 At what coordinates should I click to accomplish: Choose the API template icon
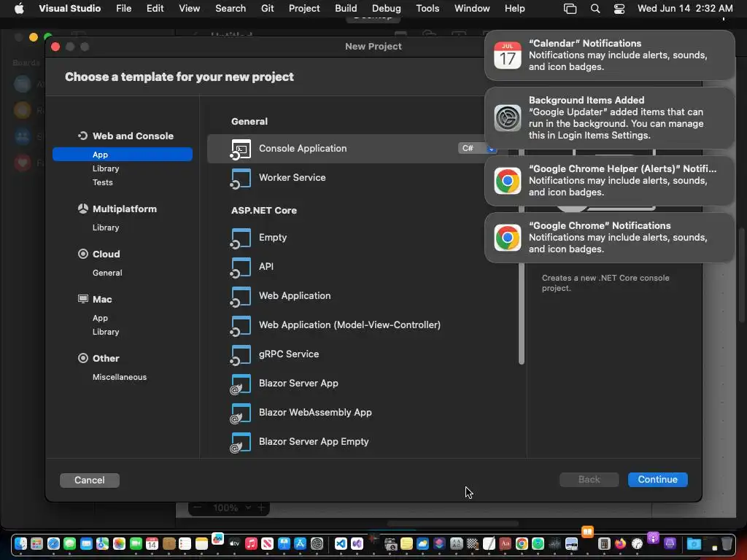(x=241, y=267)
